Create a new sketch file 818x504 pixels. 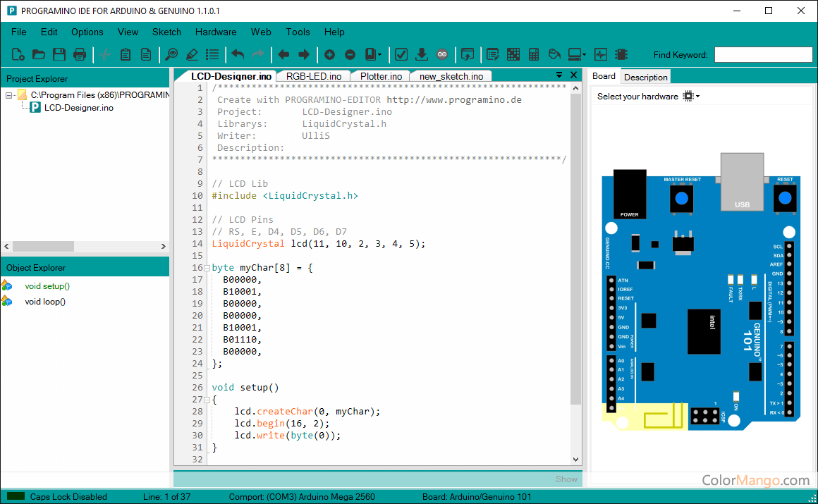(x=18, y=54)
